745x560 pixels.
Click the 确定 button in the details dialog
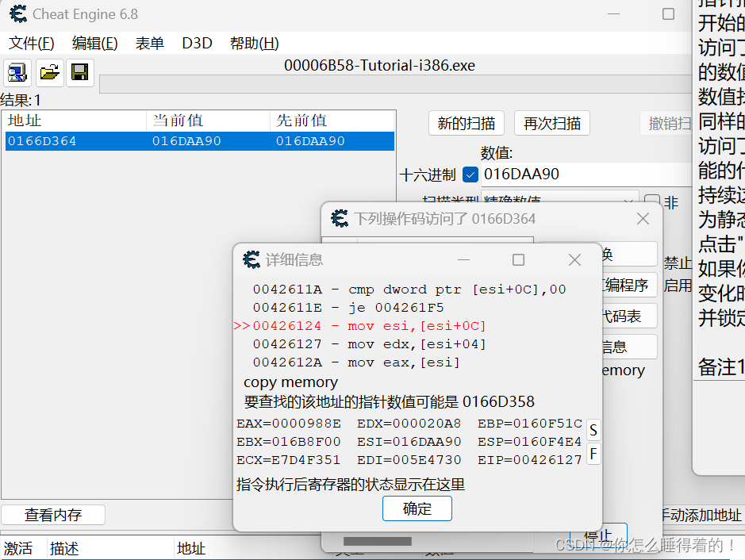[417, 508]
